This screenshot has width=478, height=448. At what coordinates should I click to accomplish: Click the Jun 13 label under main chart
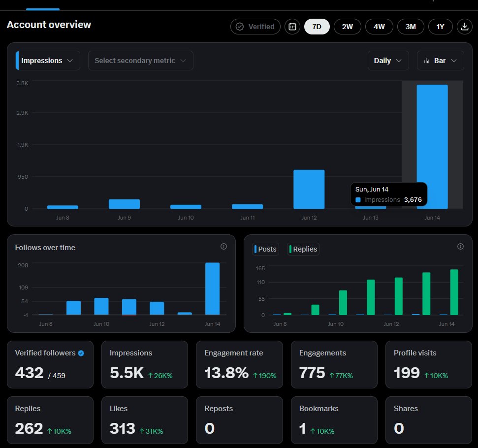pyautogui.click(x=370, y=218)
